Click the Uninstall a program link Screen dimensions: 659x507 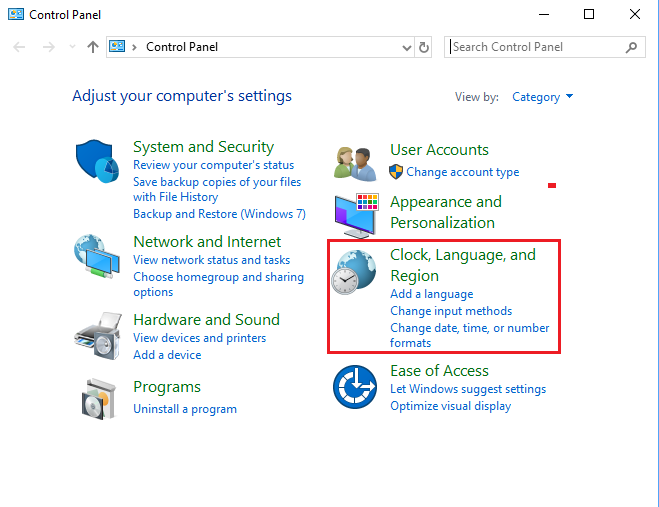click(185, 409)
